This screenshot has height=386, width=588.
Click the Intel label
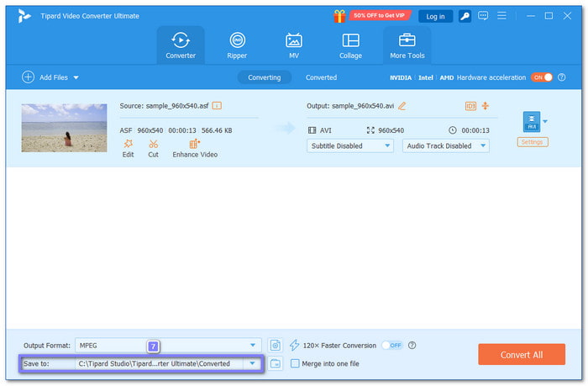pyautogui.click(x=426, y=77)
